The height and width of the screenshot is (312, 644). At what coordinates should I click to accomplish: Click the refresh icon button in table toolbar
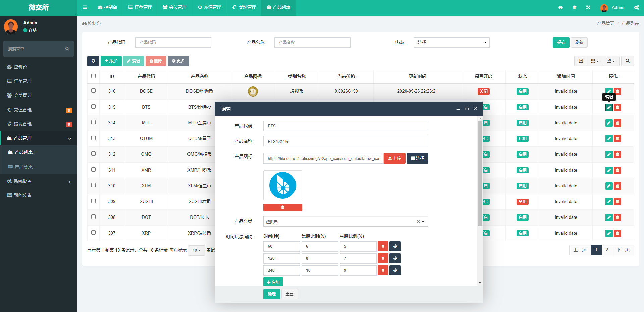tap(93, 61)
